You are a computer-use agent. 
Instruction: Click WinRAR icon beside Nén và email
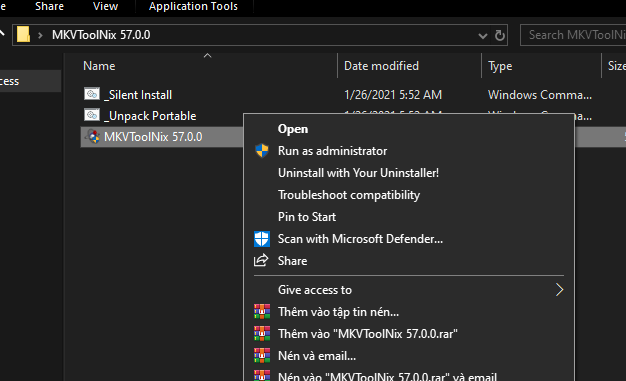tap(262, 355)
